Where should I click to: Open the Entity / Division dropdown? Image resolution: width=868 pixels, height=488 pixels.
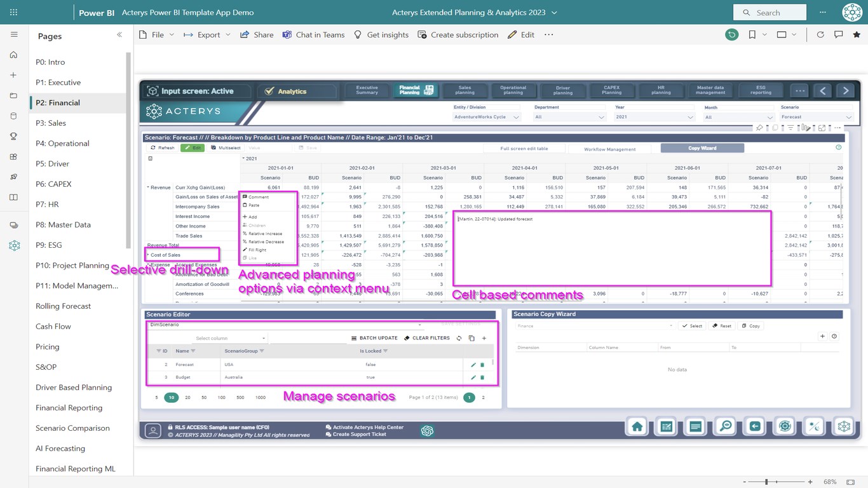pyautogui.click(x=487, y=117)
